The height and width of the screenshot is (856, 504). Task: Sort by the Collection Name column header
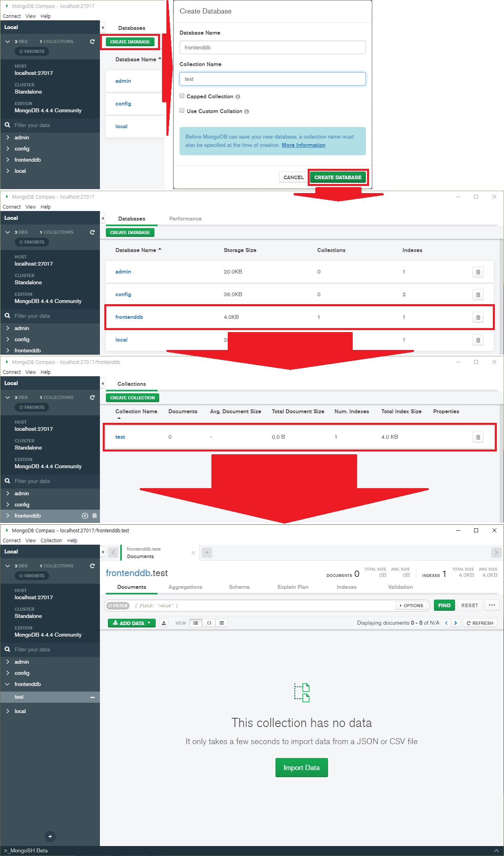tap(136, 411)
